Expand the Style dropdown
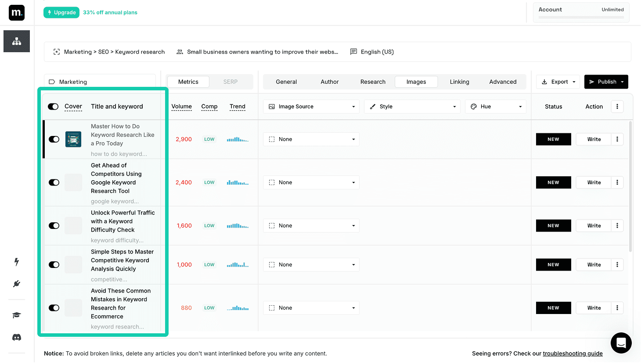This screenshot has width=641, height=364. point(412,106)
